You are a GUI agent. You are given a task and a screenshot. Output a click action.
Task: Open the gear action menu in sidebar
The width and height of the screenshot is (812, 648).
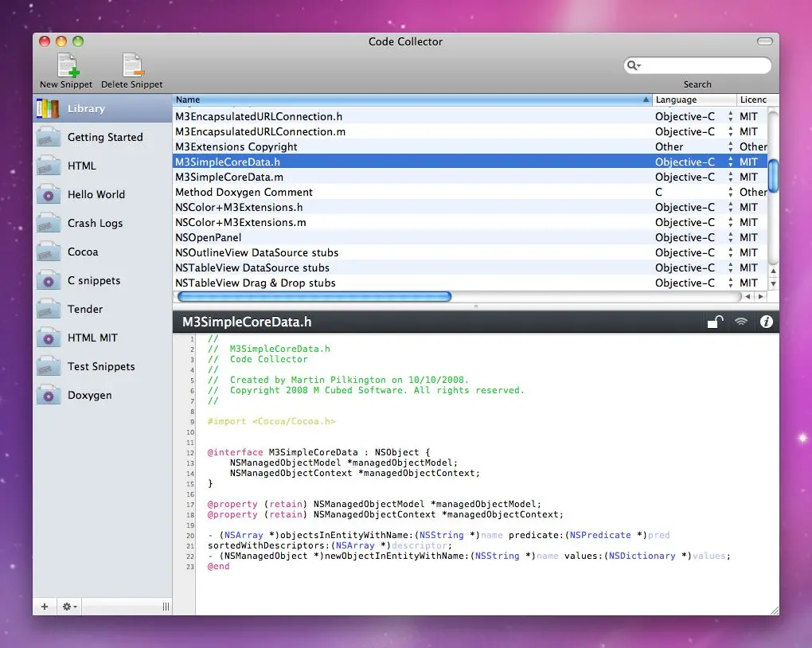point(69,607)
